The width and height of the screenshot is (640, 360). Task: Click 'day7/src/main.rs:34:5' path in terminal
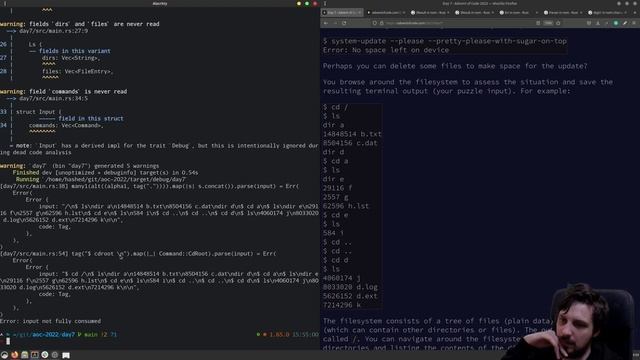tap(53, 98)
